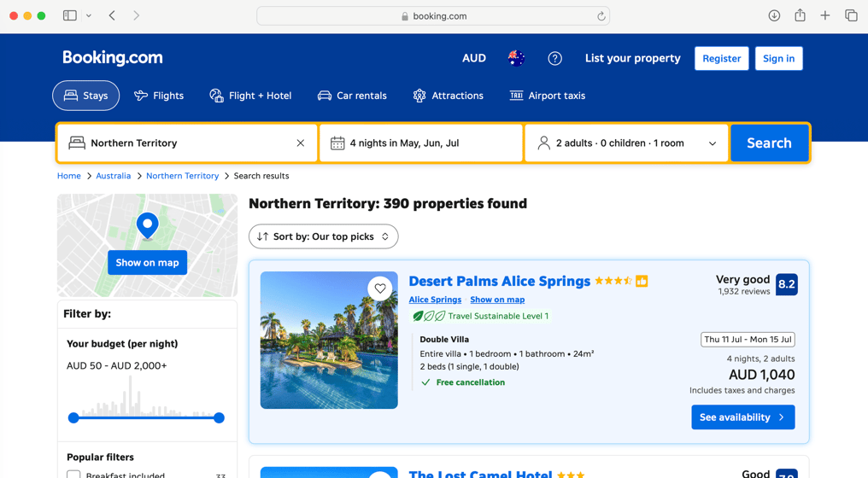Open the Desert Palms Alice Springs title
This screenshot has height=478, width=868.
click(x=499, y=281)
